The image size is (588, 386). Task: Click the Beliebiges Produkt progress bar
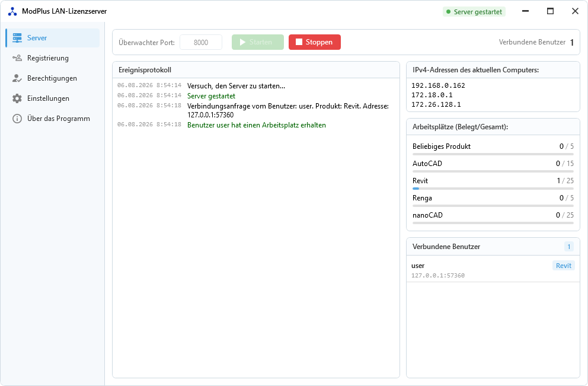click(x=493, y=154)
